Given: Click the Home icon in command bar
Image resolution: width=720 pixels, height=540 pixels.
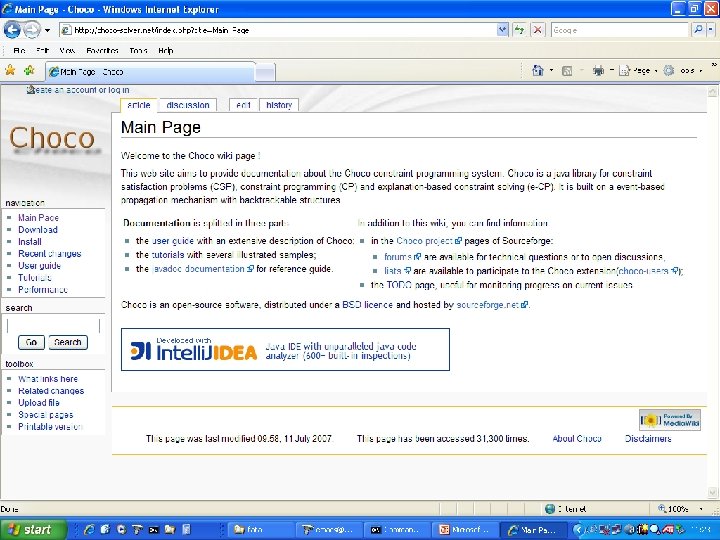Looking at the screenshot, I should coord(538,71).
